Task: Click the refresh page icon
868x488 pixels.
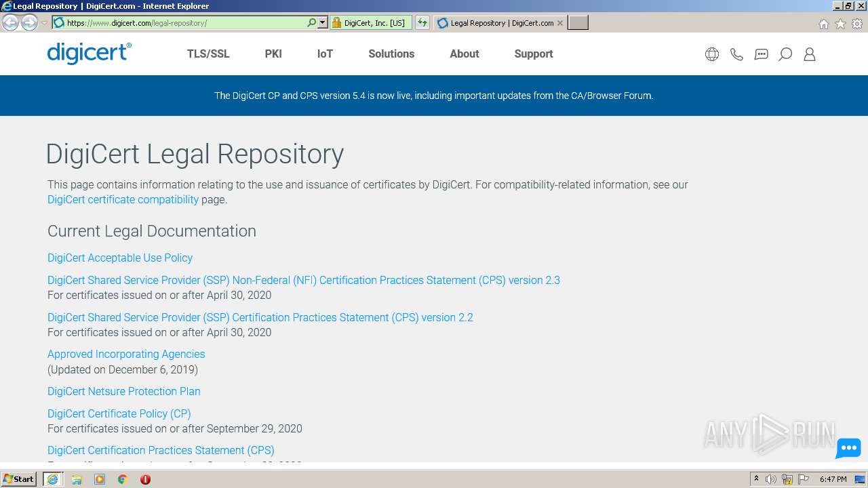Action: click(x=422, y=22)
